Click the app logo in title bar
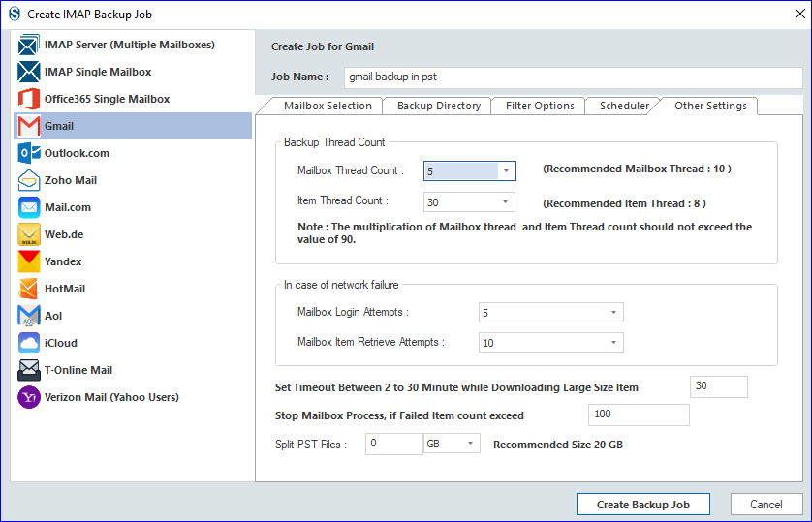Viewport: 812px width, 522px height. pos(15,14)
